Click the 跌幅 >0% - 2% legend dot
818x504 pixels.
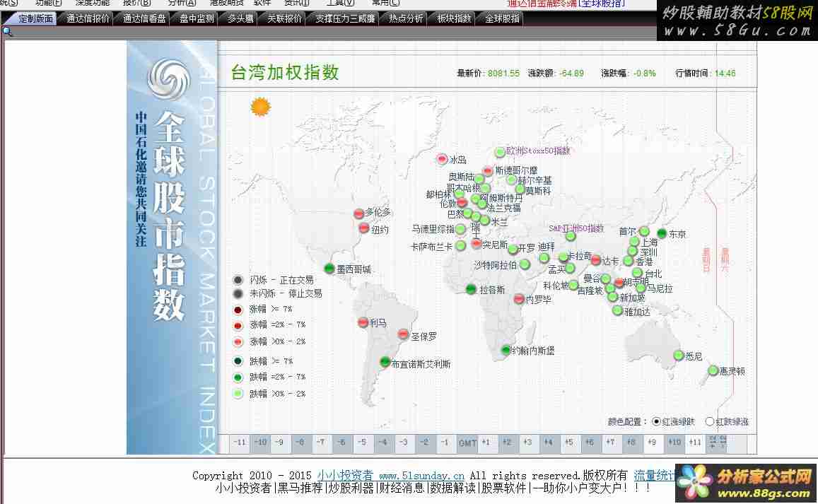(x=238, y=394)
